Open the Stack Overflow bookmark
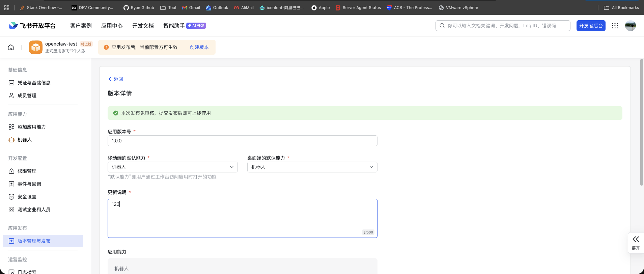Viewport: 644px width, 274px height. [x=41, y=7]
